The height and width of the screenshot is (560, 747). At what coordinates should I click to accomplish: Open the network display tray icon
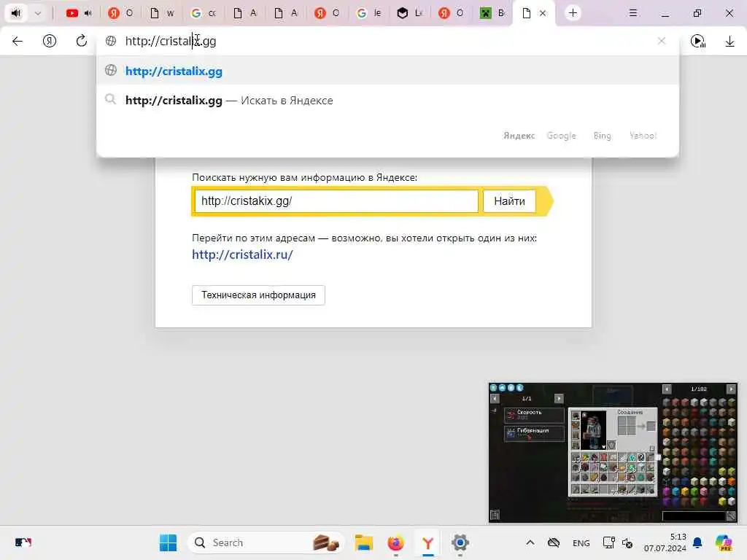pos(608,542)
